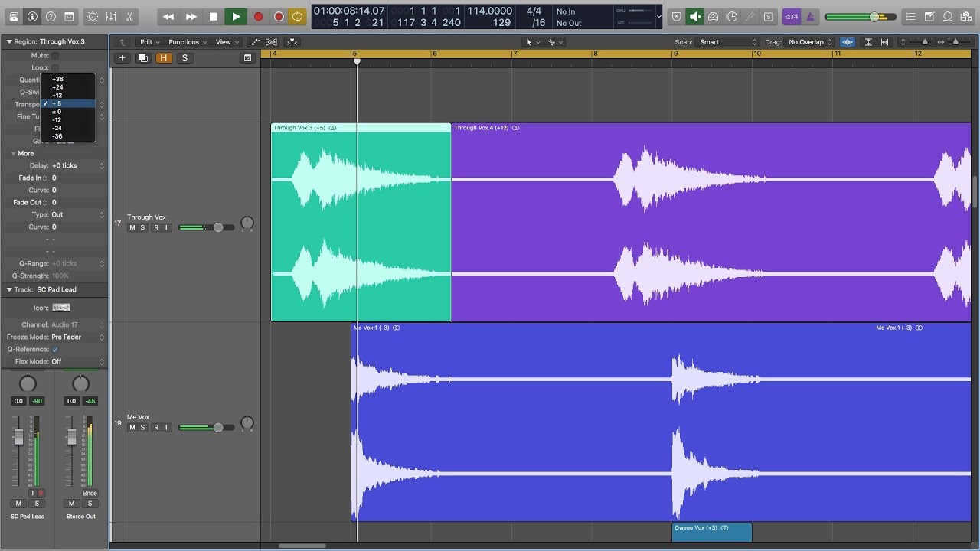The height and width of the screenshot is (551, 980).
Task: Open the Edit menu in tracks area
Action: 149,42
